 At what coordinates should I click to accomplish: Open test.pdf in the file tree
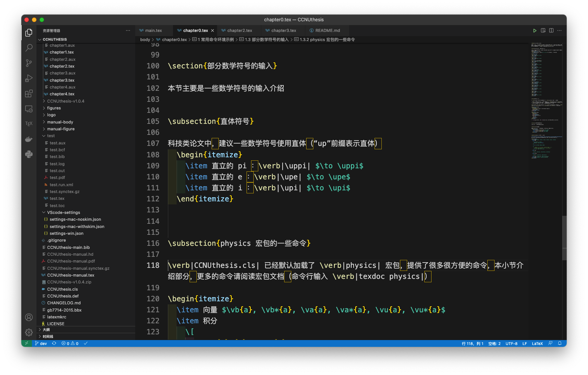pyautogui.click(x=57, y=177)
